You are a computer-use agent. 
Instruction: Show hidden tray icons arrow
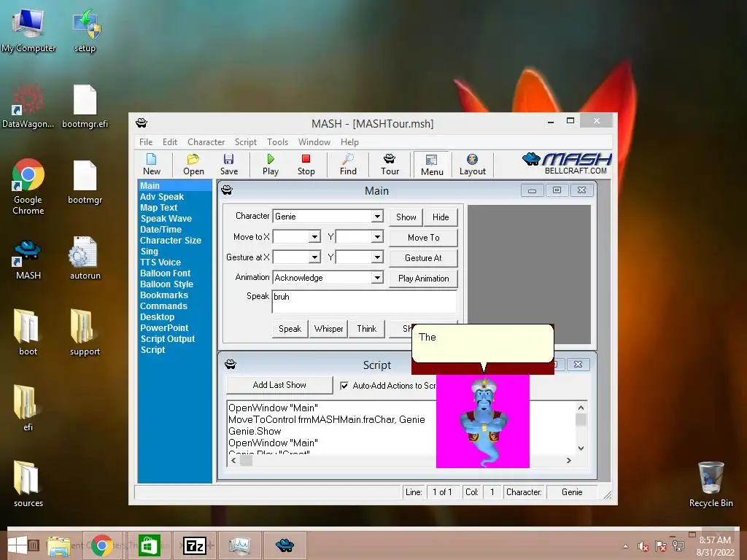(625, 547)
